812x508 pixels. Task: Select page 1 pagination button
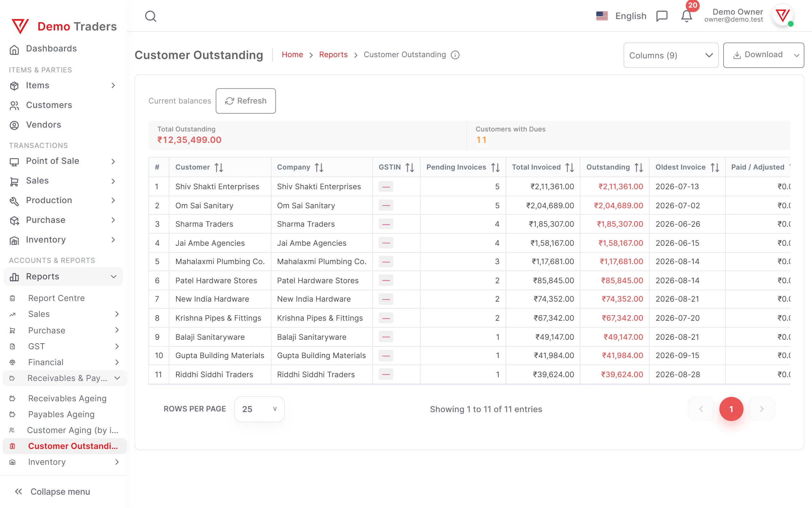pyautogui.click(x=731, y=409)
